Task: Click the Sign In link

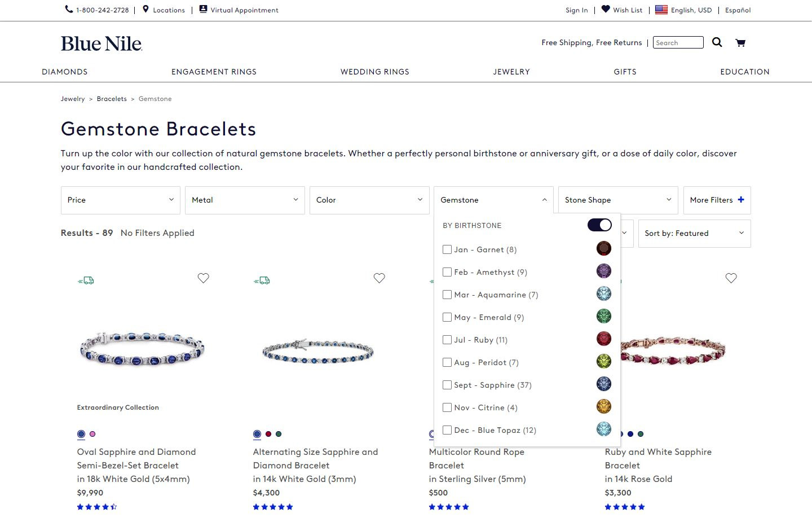Action: click(x=576, y=10)
